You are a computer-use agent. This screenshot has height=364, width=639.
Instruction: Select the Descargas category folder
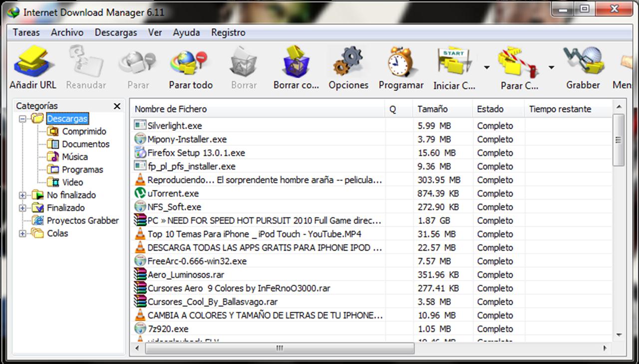click(x=67, y=119)
